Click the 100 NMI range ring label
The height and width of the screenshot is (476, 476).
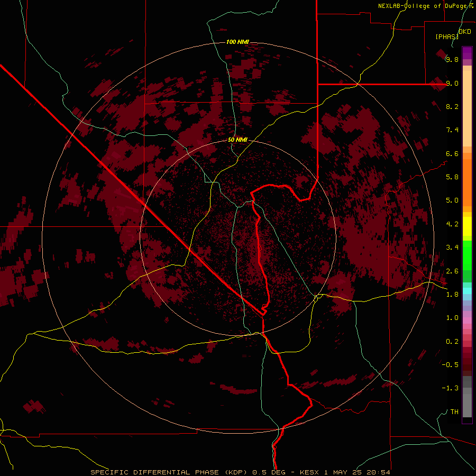coord(237,42)
